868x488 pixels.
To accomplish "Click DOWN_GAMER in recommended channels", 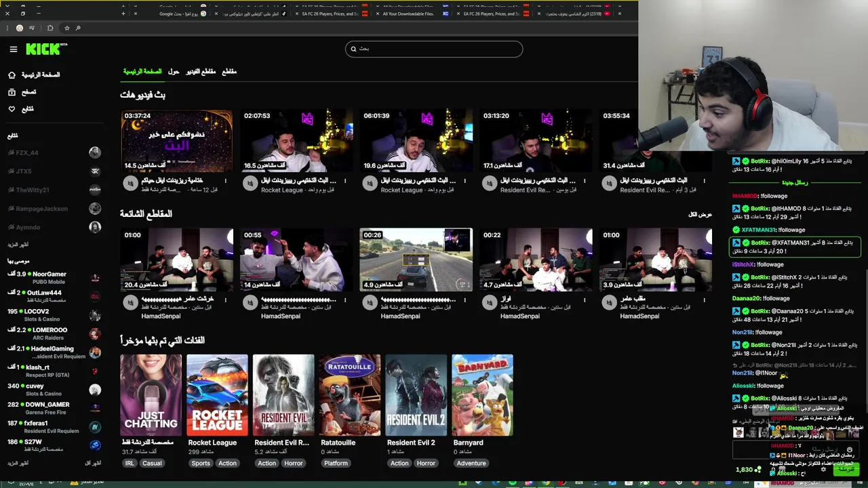I will coord(47,405).
